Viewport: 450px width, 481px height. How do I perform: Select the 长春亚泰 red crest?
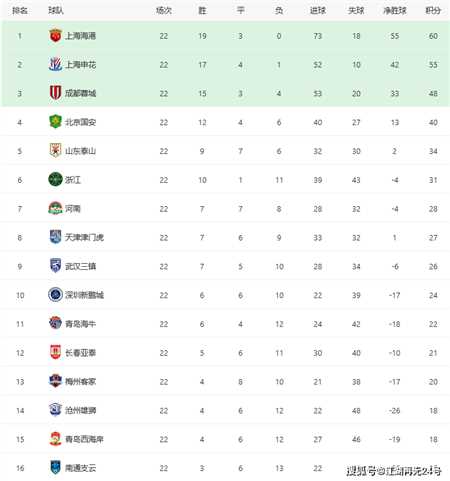pos(55,352)
